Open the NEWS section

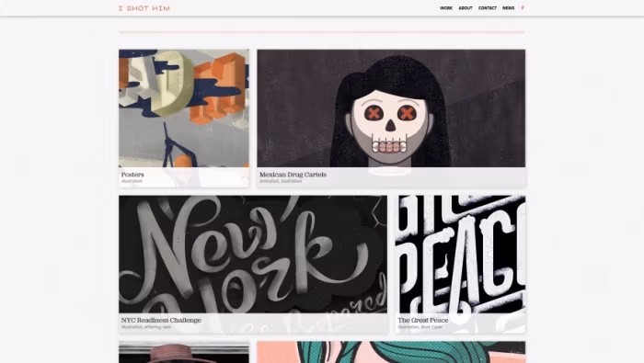[x=509, y=7]
